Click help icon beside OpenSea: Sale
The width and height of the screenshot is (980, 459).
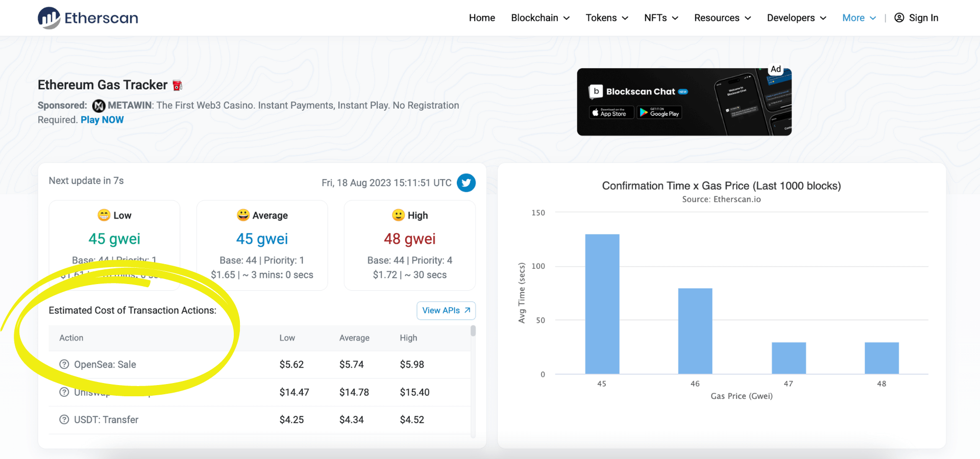coord(64,365)
